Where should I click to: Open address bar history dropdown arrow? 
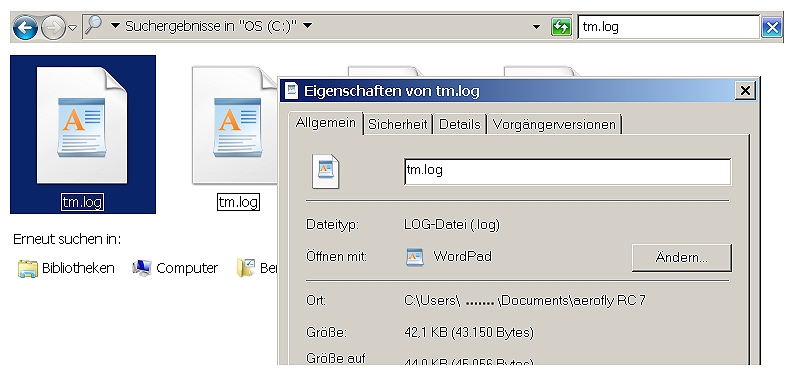pos(537,27)
